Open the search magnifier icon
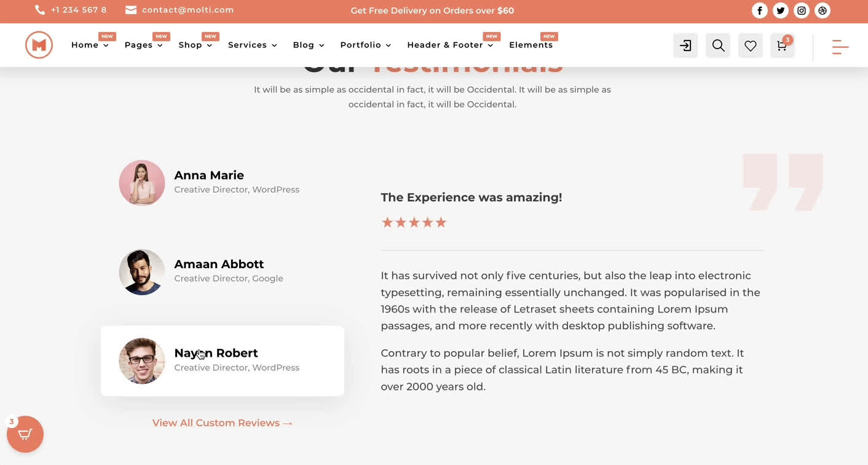Image resolution: width=868 pixels, height=465 pixels. tap(718, 46)
